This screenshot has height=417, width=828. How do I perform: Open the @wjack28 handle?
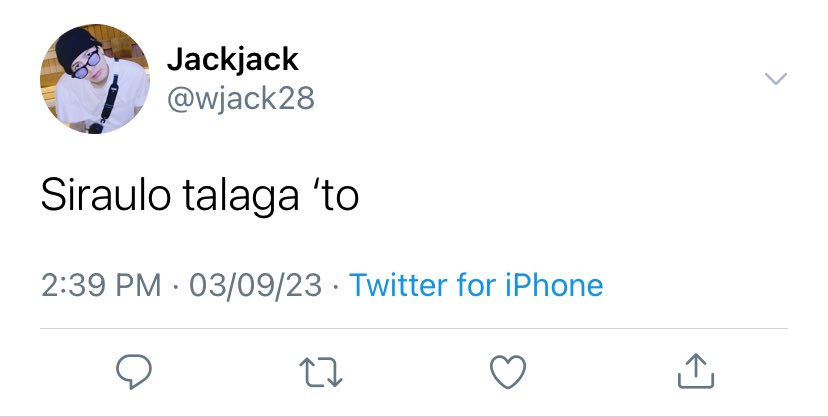pyautogui.click(x=241, y=99)
